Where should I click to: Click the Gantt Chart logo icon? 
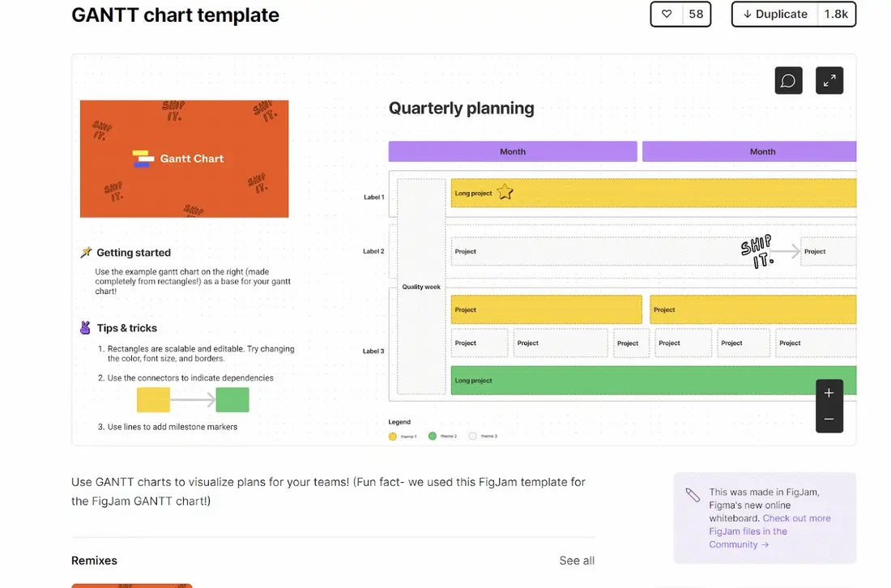[x=143, y=159]
